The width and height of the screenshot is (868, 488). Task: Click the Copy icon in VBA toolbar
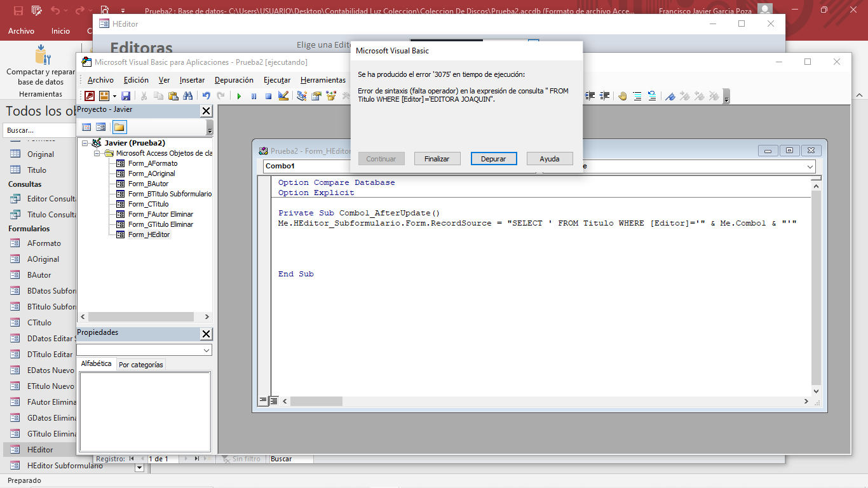tap(158, 96)
